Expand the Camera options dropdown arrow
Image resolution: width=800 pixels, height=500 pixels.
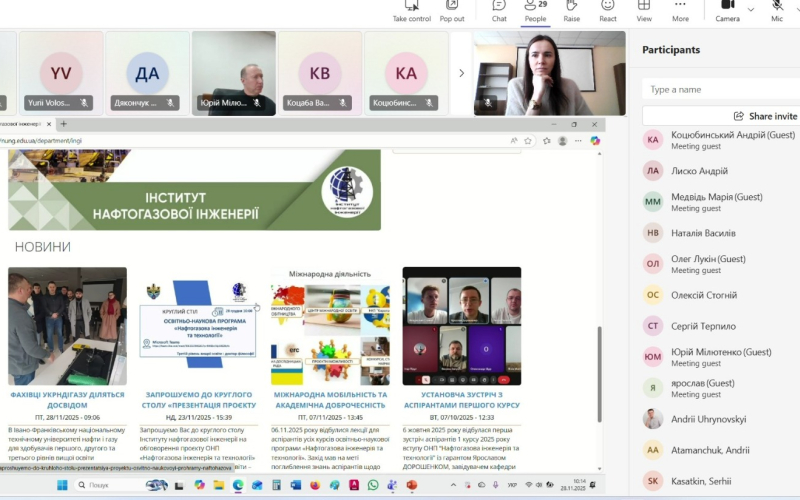(751, 10)
